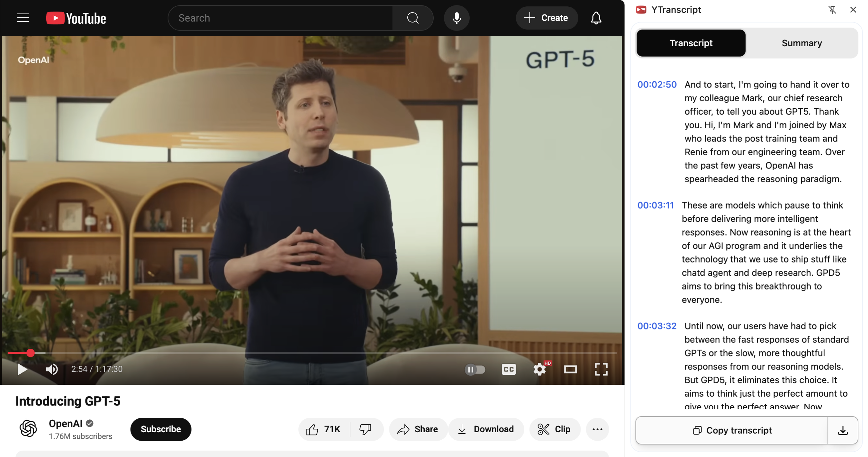Click transcript paragraph starting 'Until now'
The image size is (868, 457).
click(767, 366)
